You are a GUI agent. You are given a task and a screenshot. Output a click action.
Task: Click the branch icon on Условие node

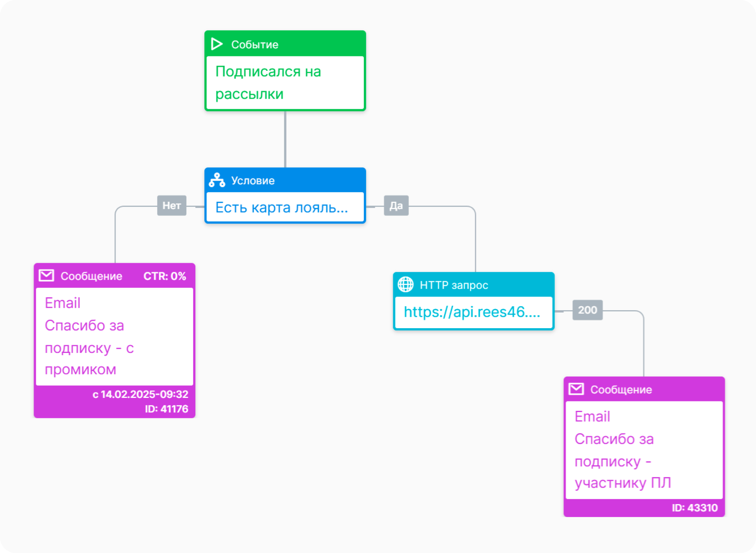[217, 180]
